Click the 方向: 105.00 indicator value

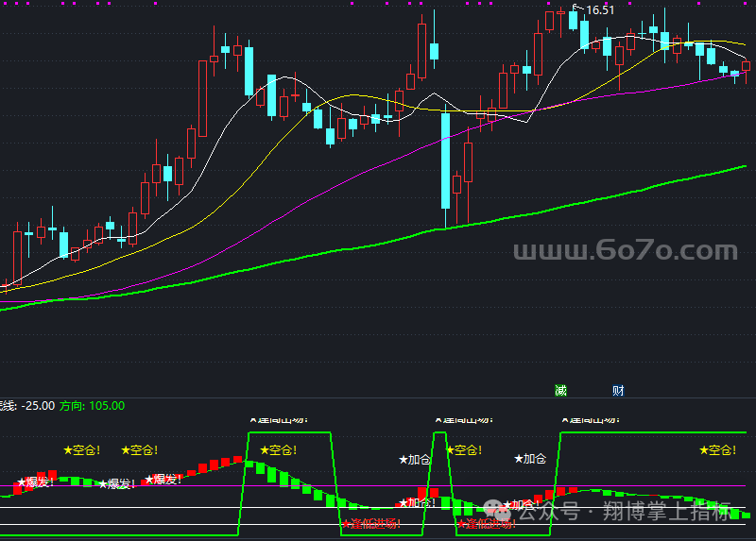[x=92, y=405]
